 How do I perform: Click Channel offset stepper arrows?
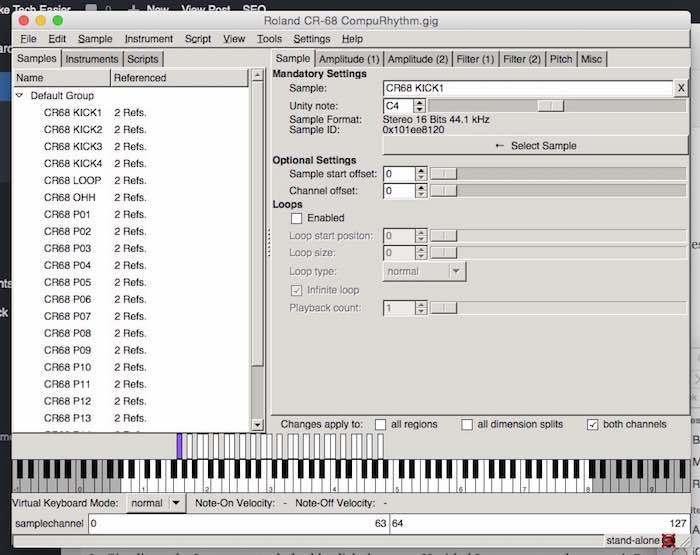point(421,191)
